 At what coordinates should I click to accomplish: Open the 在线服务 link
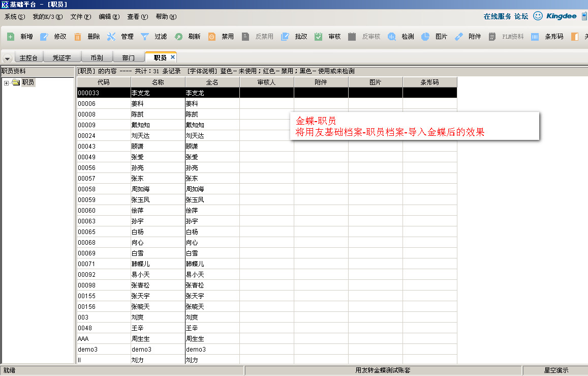[x=497, y=16]
